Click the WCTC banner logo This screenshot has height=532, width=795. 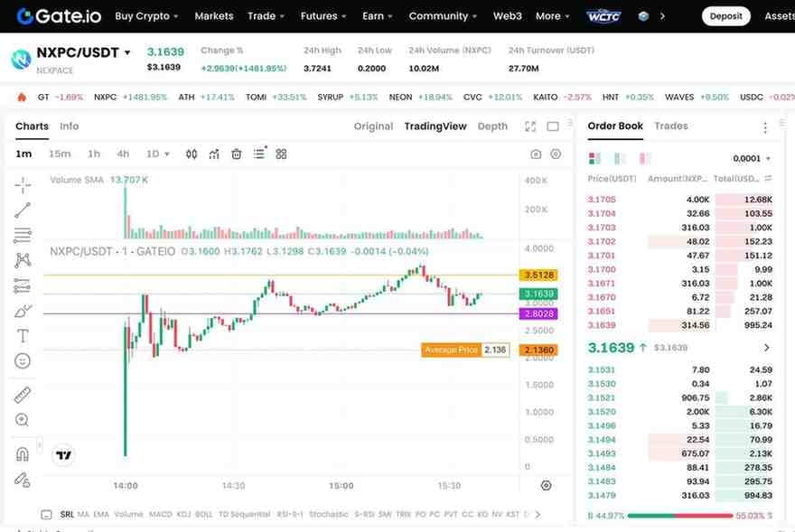coord(603,16)
